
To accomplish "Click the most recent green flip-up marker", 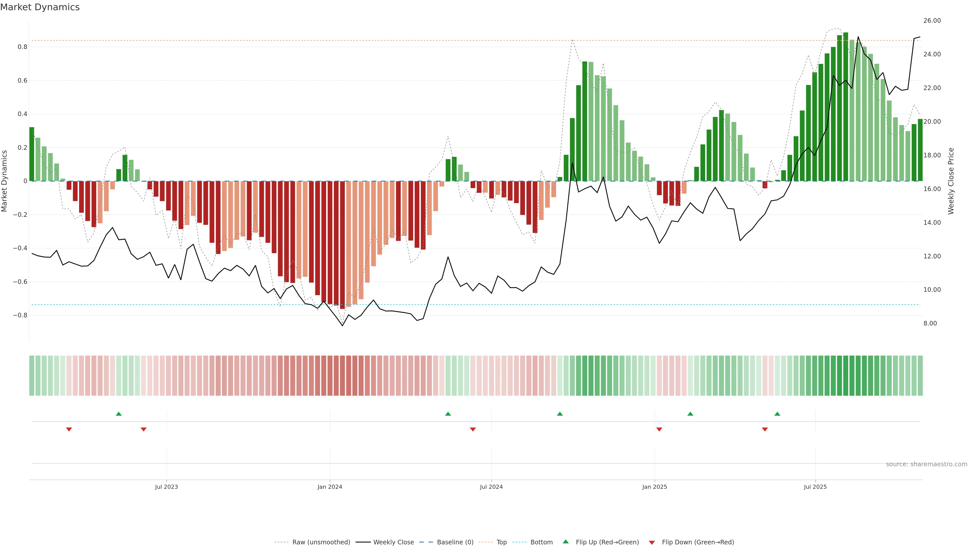I will [777, 414].
